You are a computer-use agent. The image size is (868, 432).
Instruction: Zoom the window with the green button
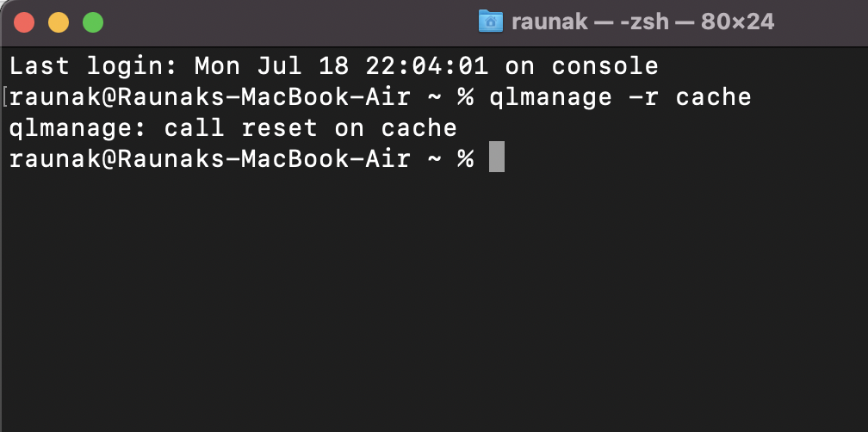tap(93, 22)
